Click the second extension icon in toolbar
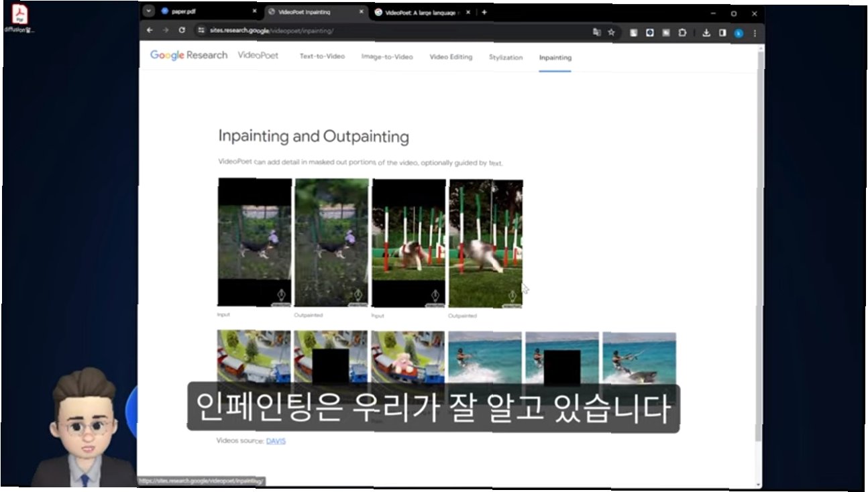Viewport: 868px width, 492px height. (649, 32)
